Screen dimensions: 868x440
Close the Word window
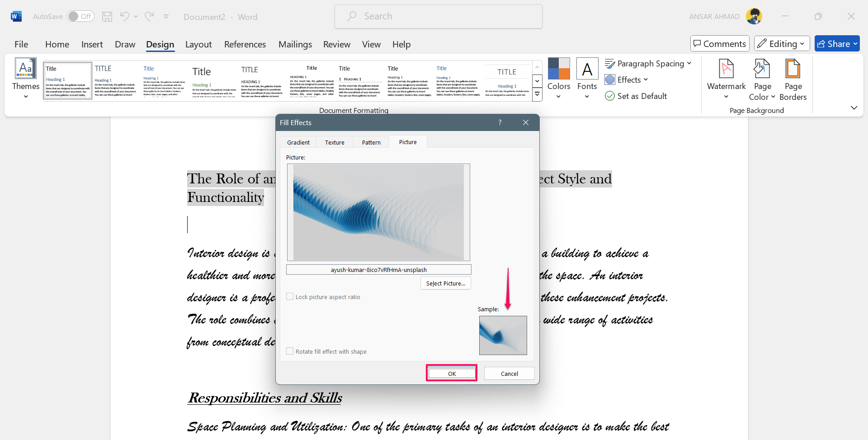(x=851, y=17)
